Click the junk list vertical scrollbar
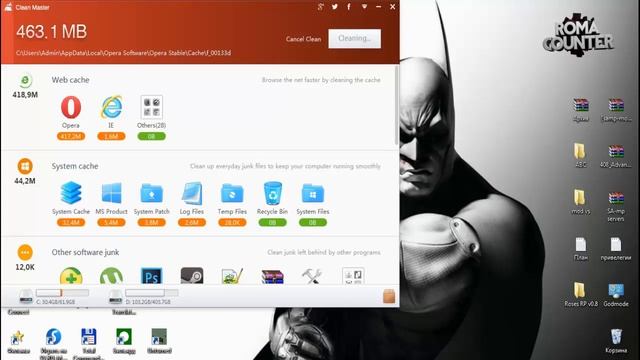This screenshot has height=360, width=640. [x=396, y=106]
